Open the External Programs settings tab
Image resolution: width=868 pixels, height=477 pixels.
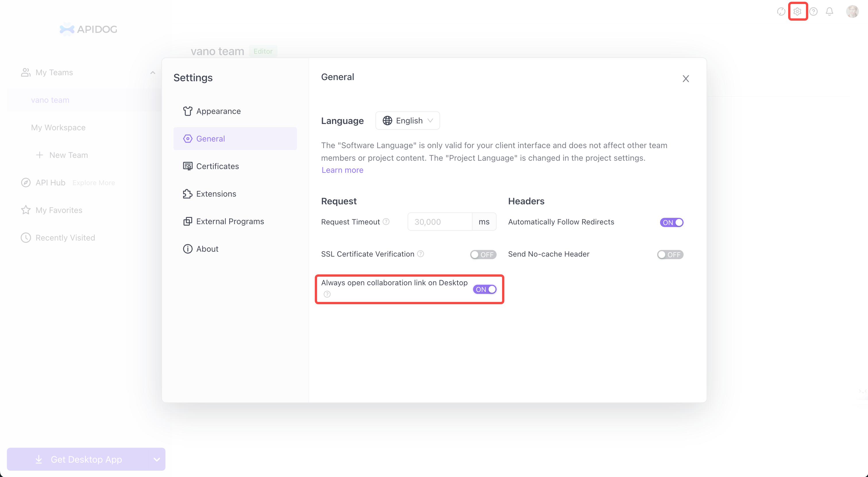tap(235, 222)
